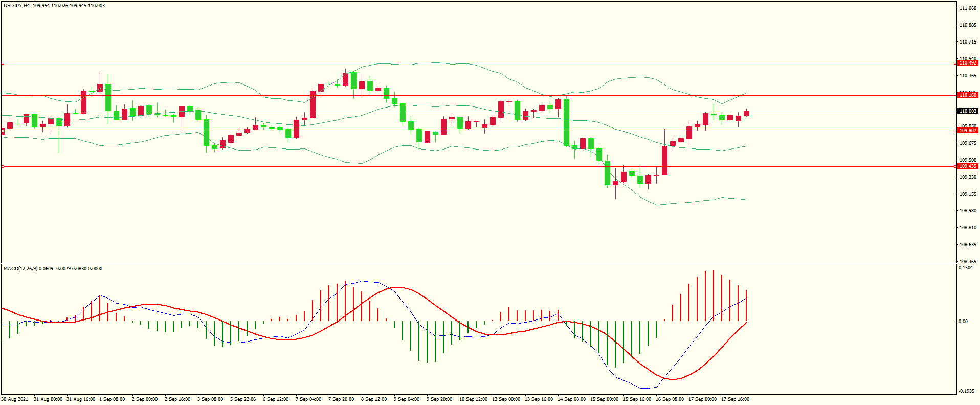The image size is (980, 405).
Task: Click the USDJPY,H4 symbol title text
Action: click(x=16, y=6)
